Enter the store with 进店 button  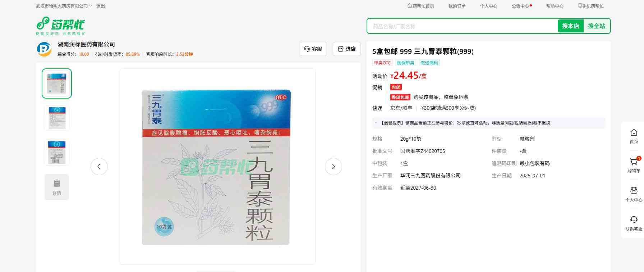[346, 49]
